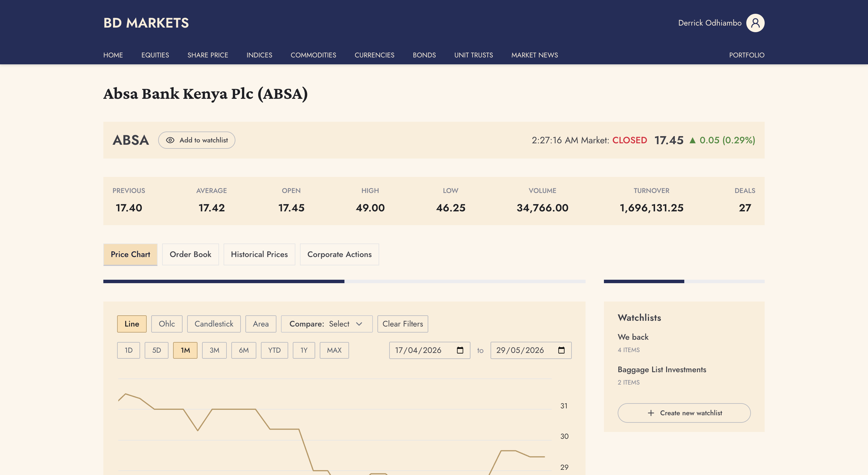Image resolution: width=868 pixels, height=475 pixels.
Task: Select the MAX time range
Action: coord(334,350)
